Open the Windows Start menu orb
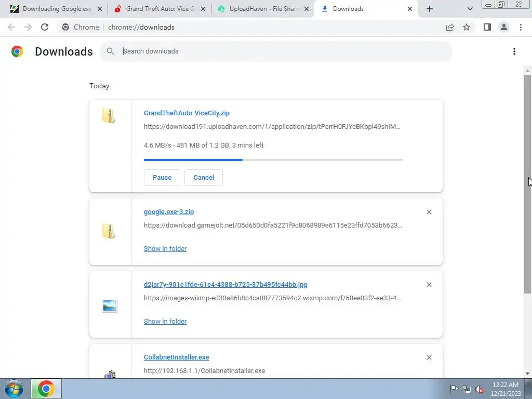Image resolution: width=532 pixels, height=399 pixels. click(x=14, y=389)
